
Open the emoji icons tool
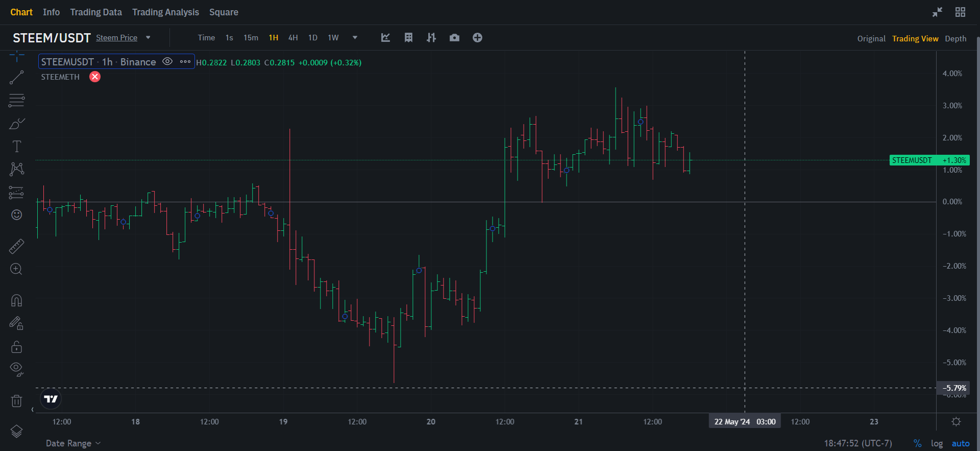16,215
